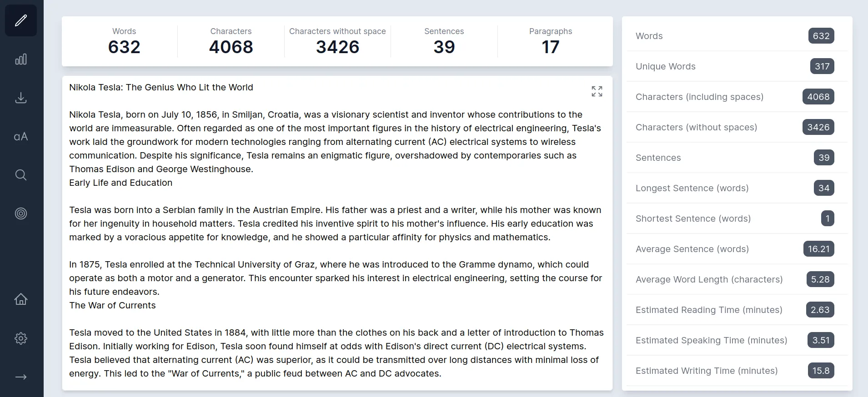This screenshot has height=397, width=868.
Task: Expand the text editor to fullscreen
Action: [597, 91]
